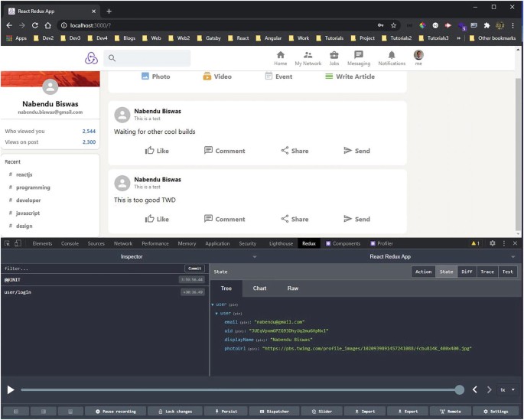Click the Photo option in post box
The width and height of the screenshot is (524, 420).
coord(155,77)
